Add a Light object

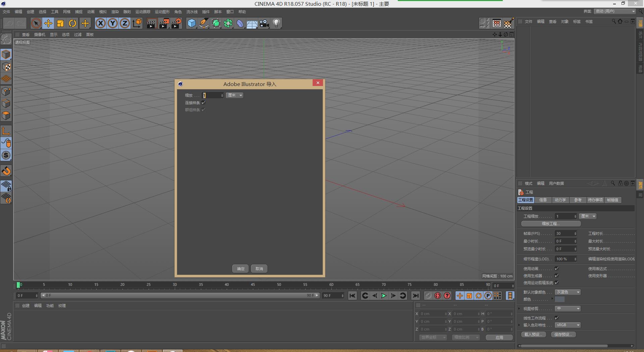point(276,23)
